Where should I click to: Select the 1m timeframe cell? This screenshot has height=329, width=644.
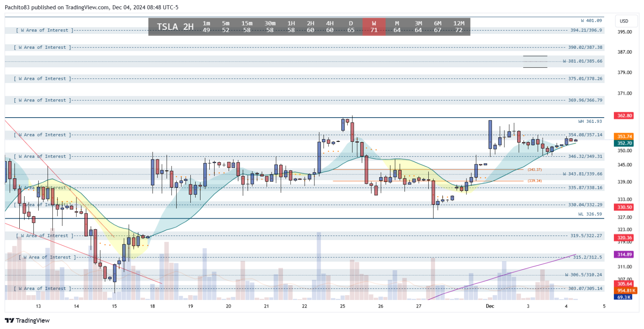pyautogui.click(x=206, y=27)
